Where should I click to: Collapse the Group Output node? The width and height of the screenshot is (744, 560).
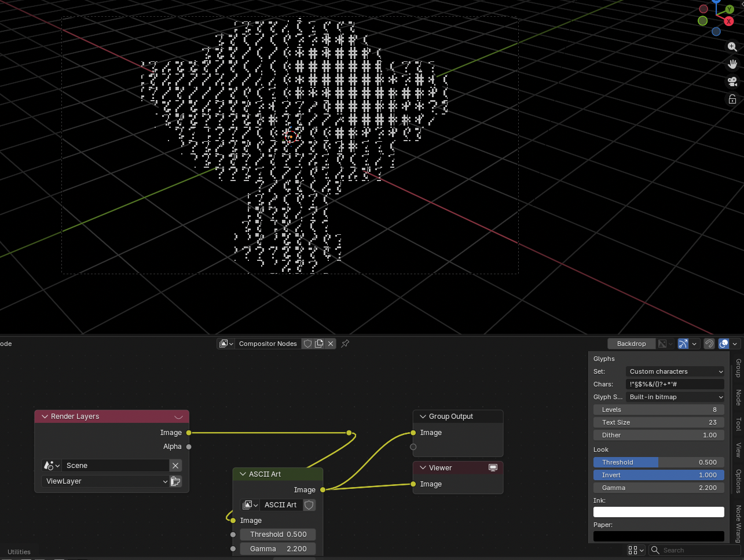click(x=423, y=417)
